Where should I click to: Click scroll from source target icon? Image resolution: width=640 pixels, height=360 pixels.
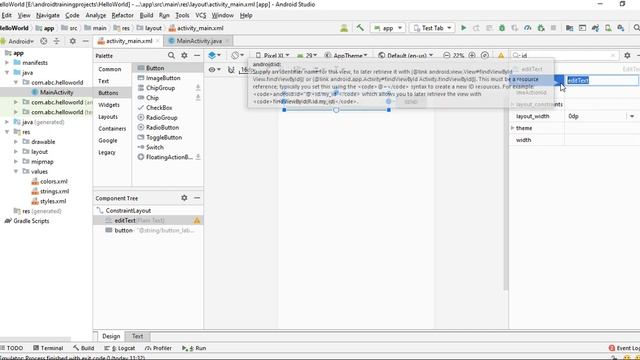[44, 41]
